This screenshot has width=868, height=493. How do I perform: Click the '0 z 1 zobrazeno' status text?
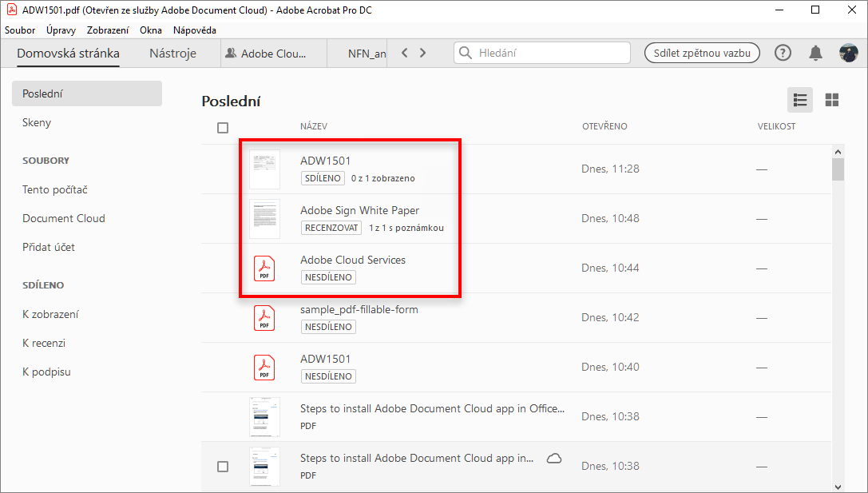pos(383,178)
